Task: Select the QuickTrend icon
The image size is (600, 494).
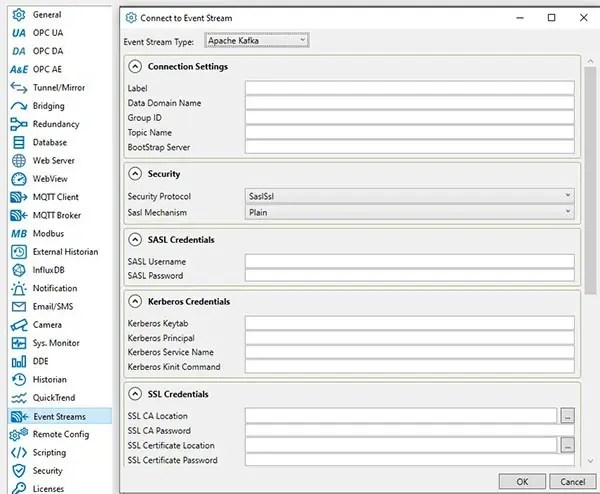Action: coord(19,398)
